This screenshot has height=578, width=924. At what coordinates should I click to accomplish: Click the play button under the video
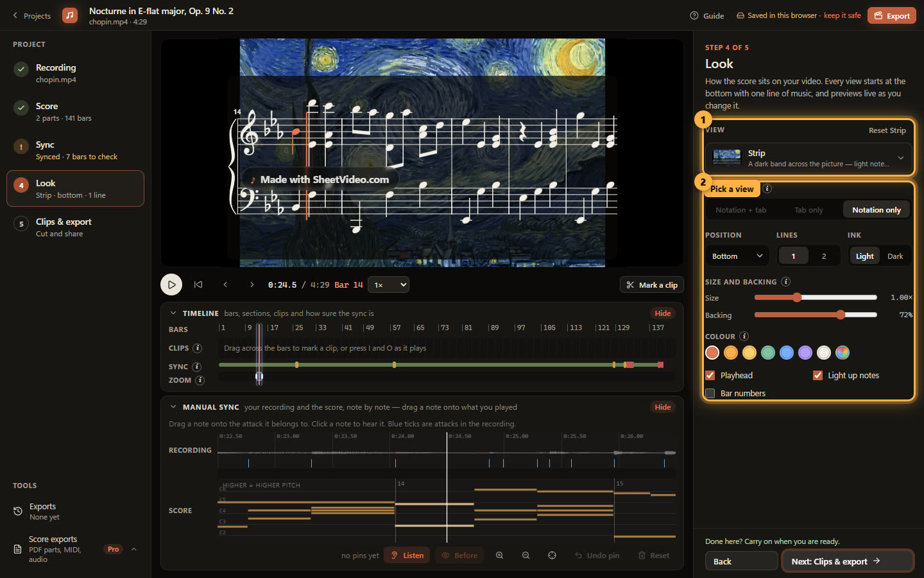pos(171,285)
